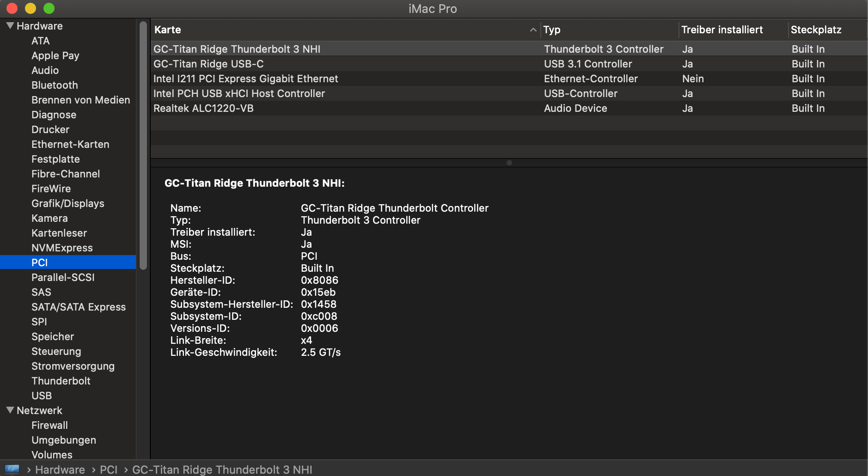Screen dimensions: 868x476
Task: Toggle the Karte sort direction arrow
Action: click(533, 30)
